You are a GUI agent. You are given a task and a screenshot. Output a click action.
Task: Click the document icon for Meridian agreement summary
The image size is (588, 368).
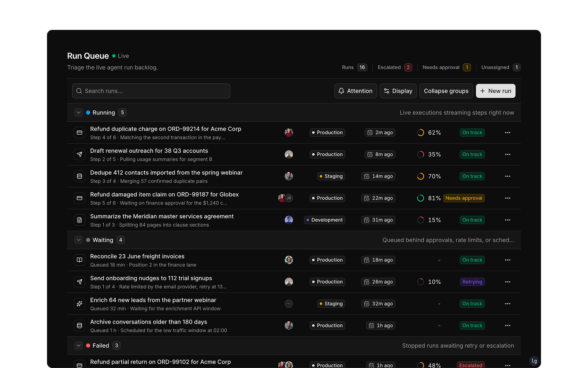80,220
